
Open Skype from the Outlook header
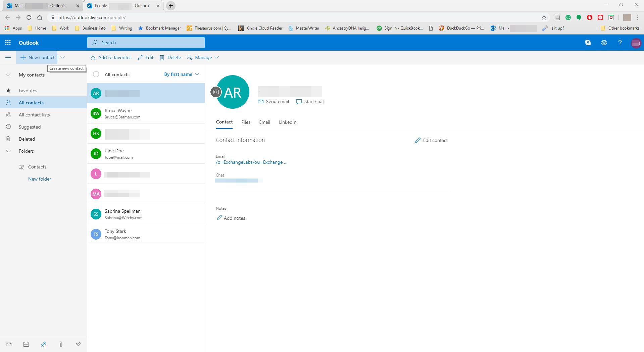pos(588,43)
